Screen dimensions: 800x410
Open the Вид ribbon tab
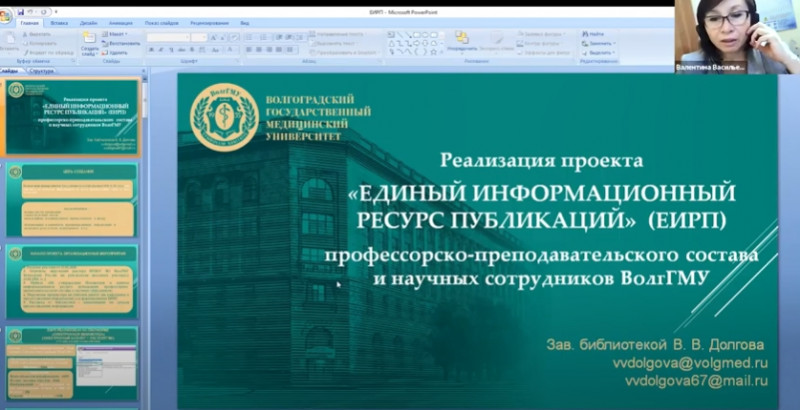click(x=245, y=23)
